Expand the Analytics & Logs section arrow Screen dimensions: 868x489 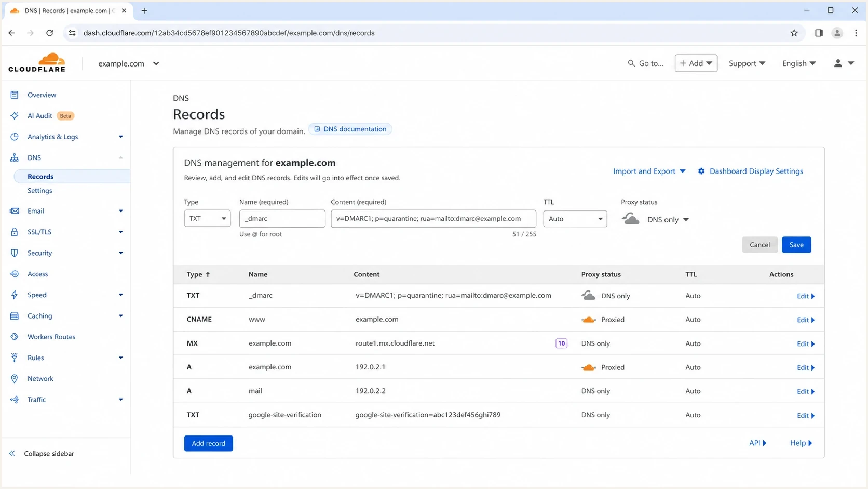(x=121, y=137)
